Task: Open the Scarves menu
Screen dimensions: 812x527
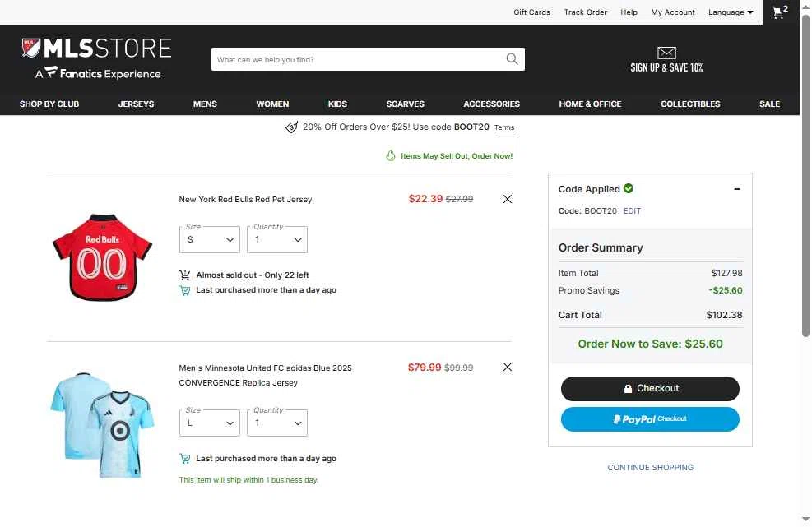Action: [405, 104]
